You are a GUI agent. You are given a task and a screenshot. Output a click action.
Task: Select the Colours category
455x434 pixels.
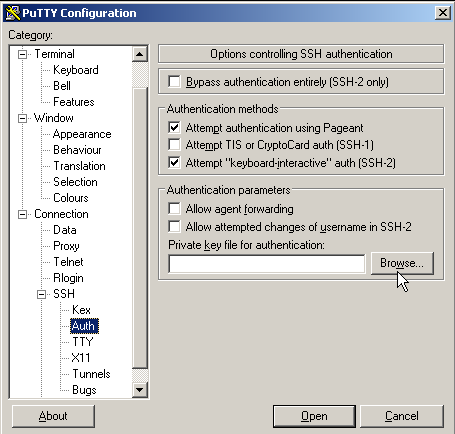coord(71,198)
